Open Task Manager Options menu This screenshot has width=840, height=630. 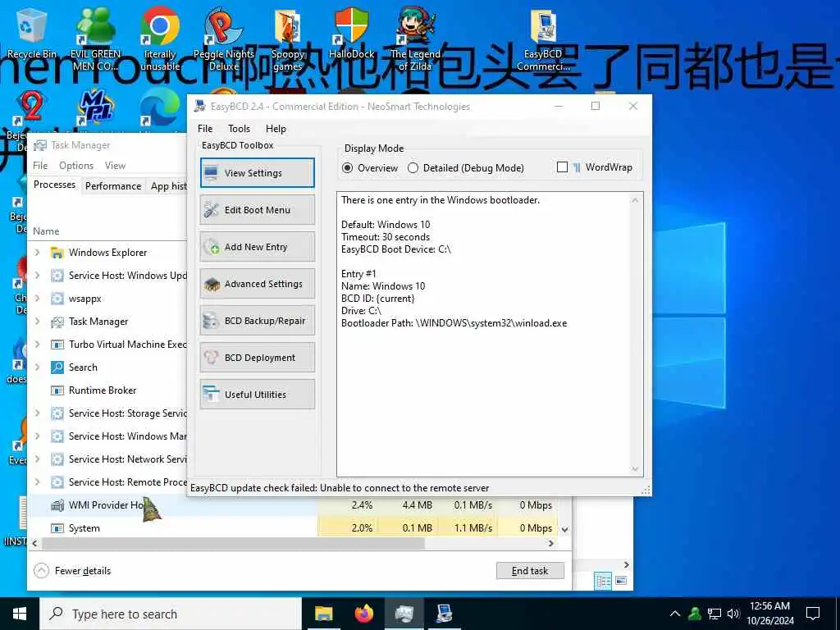[76, 166]
